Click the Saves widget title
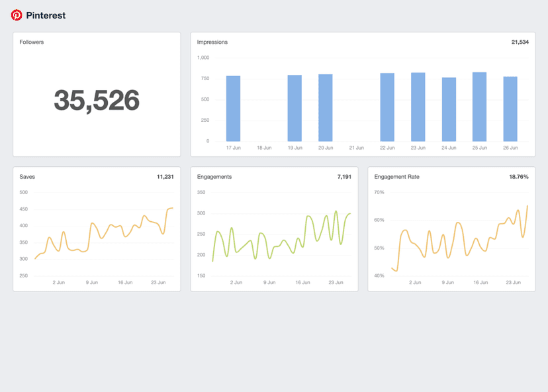 28,177
